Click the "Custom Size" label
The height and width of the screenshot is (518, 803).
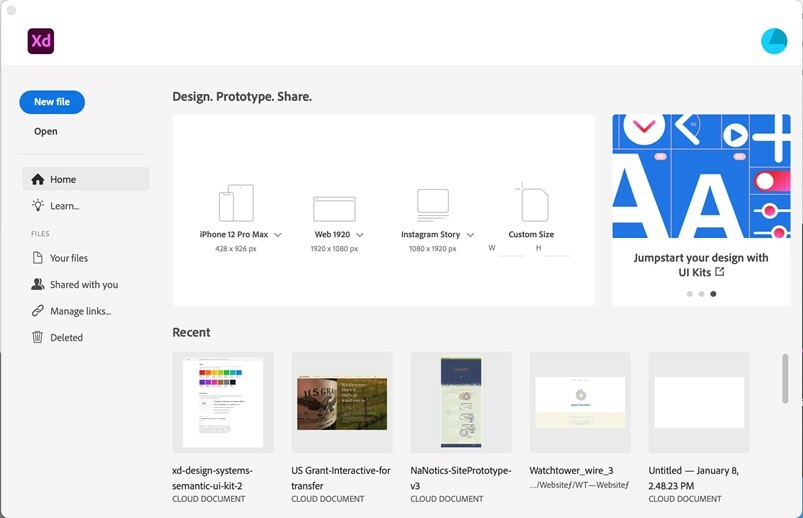click(531, 234)
